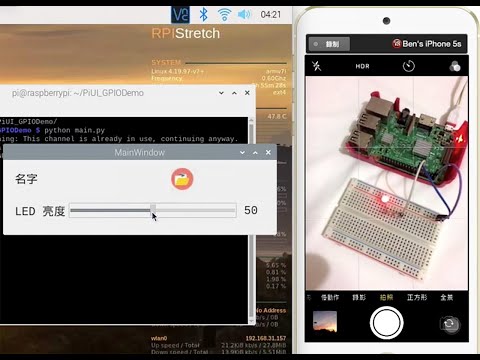Tap the lit red LED in camera viewfinder

(x=385, y=199)
